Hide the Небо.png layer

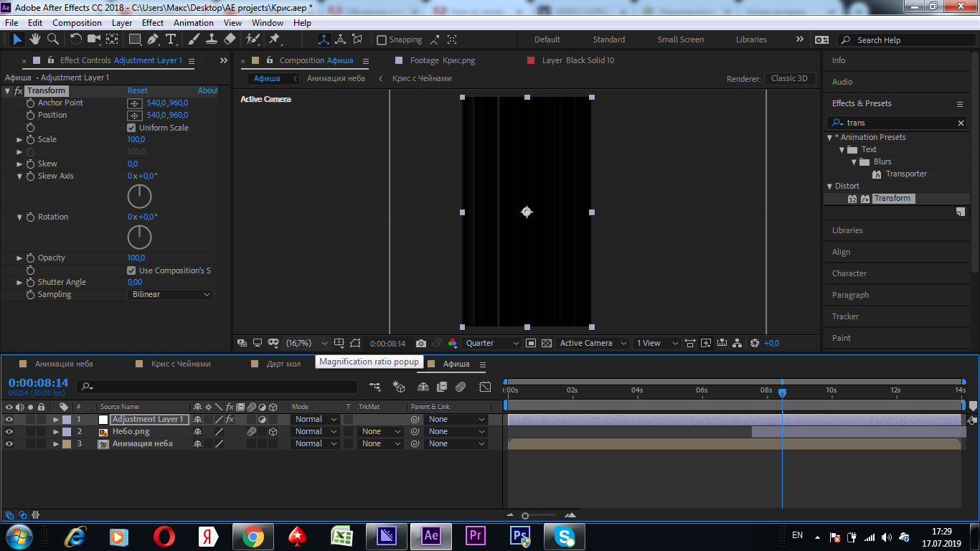point(9,431)
